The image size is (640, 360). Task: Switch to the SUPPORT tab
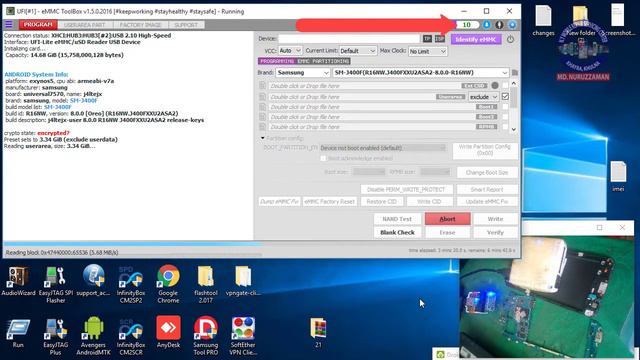click(186, 25)
